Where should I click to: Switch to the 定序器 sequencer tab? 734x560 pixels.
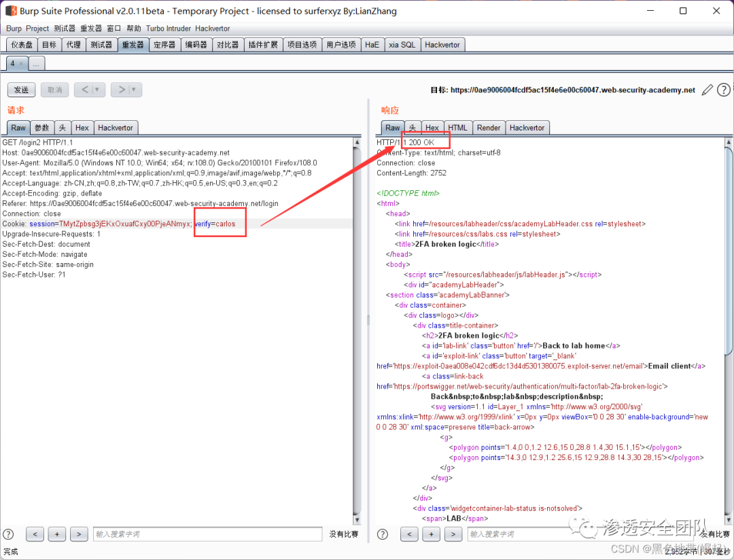coord(164,45)
